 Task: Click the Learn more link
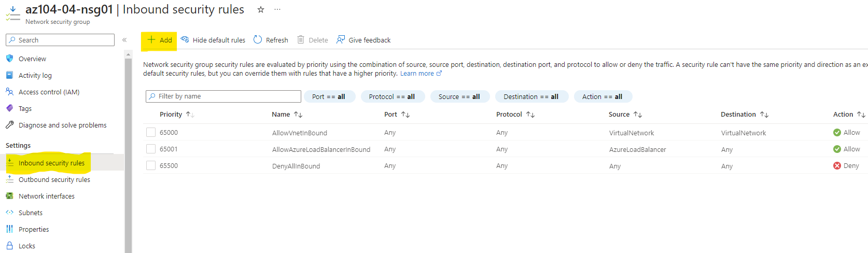point(421,74)
